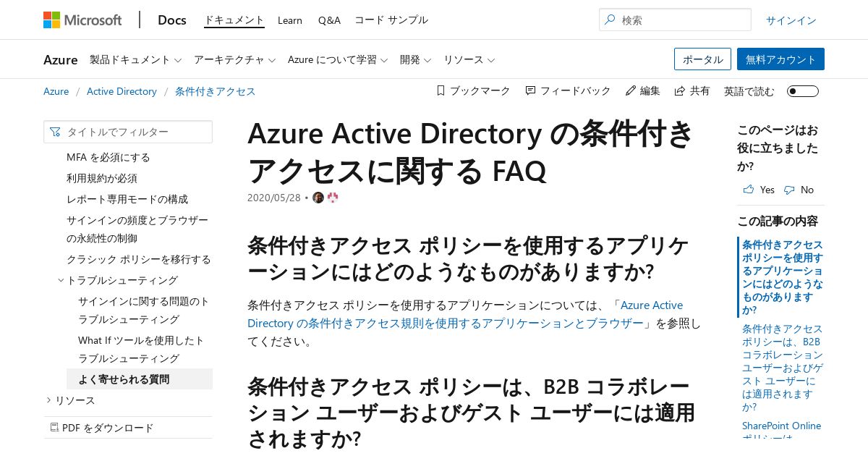Click the 無料アカウント button
This screenshot has height=456, width=868.
click(780, 59)
